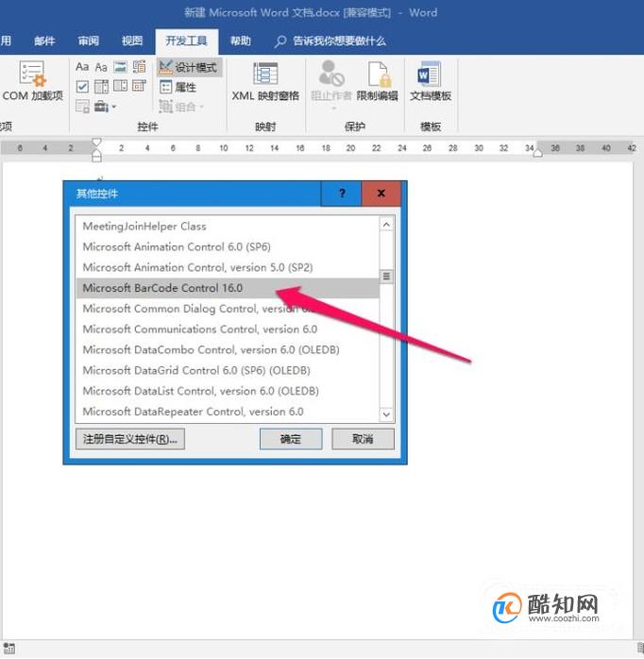
Task: Click the dialog help question mark button
Action: pos(342,194)
